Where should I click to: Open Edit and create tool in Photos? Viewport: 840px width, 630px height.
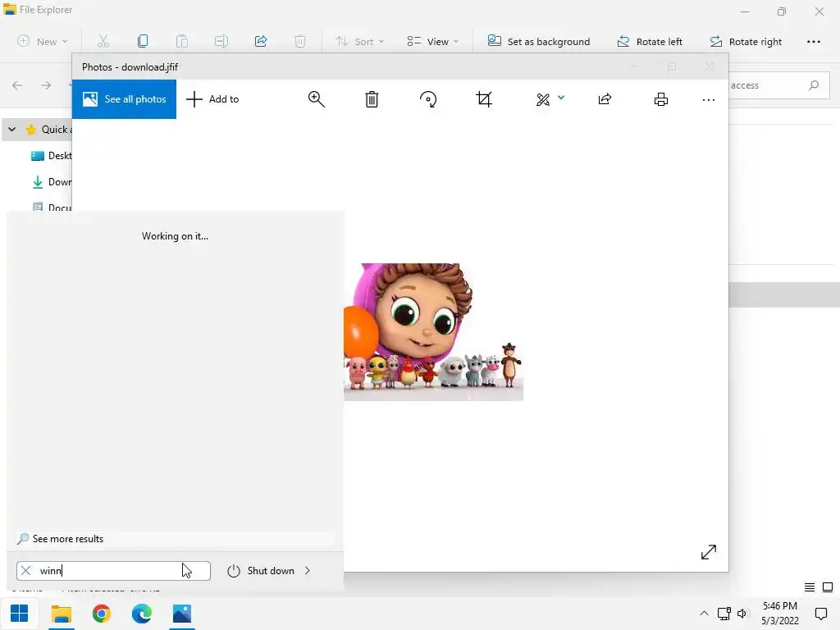543,99
